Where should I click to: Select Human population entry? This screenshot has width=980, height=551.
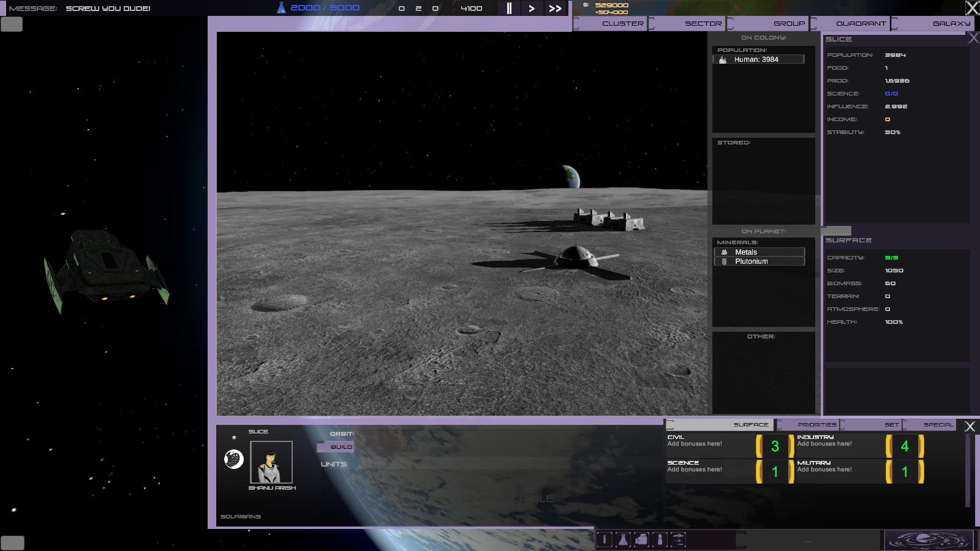tap(759, 59)
